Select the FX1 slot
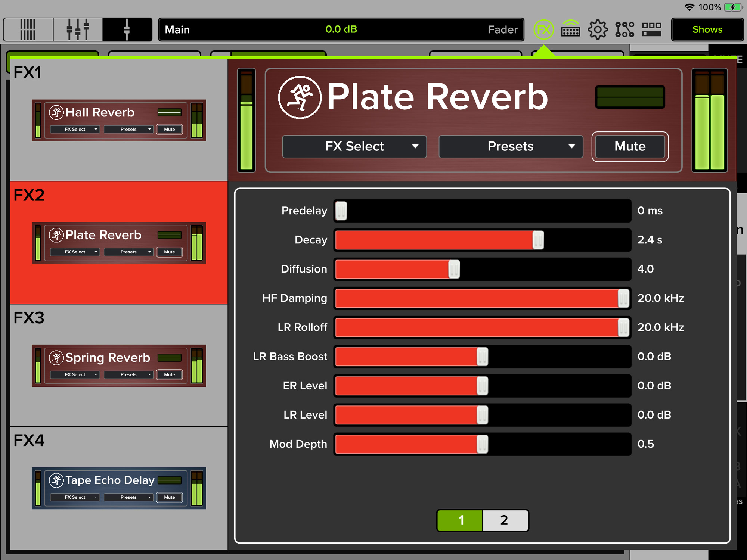 click(x=119, y=120)
